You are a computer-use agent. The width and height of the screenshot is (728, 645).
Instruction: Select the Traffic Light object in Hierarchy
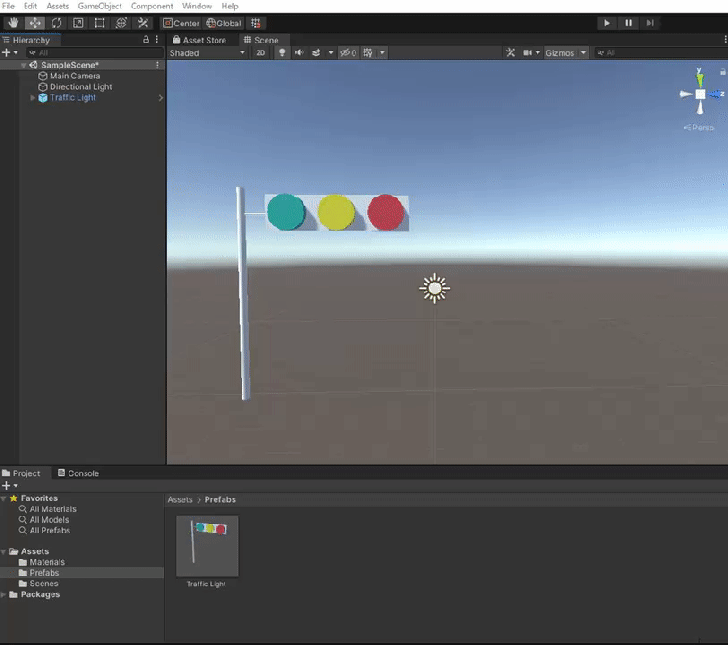pyautogui.click(x=72, y=98)
